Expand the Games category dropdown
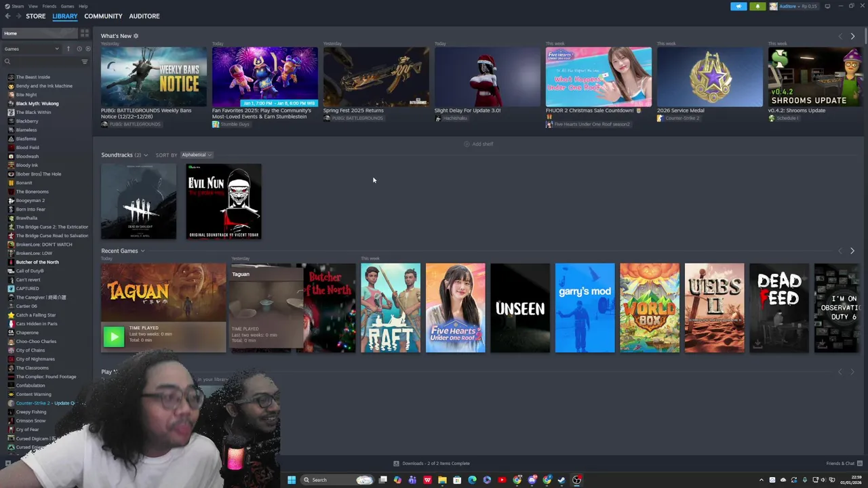Screen dimensions: 868x488 click(x=32, y=49)
